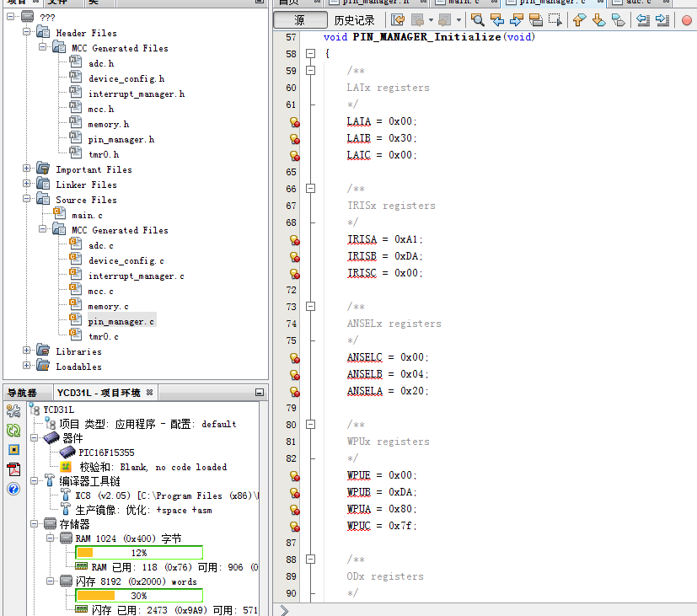Click the blue help icon in dashboard sidebar
This screenshot has height=616, width=697.
[13, 488]
